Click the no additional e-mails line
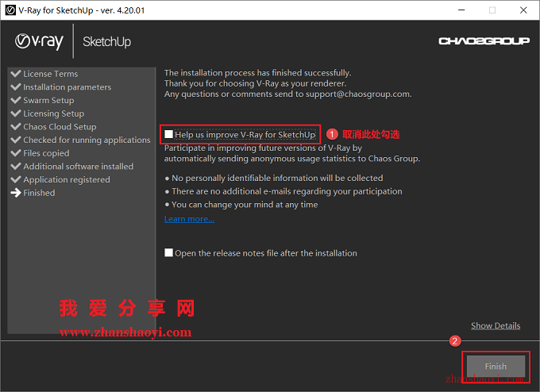The width and height of the screenshot is (540, 392). [287, 191]
